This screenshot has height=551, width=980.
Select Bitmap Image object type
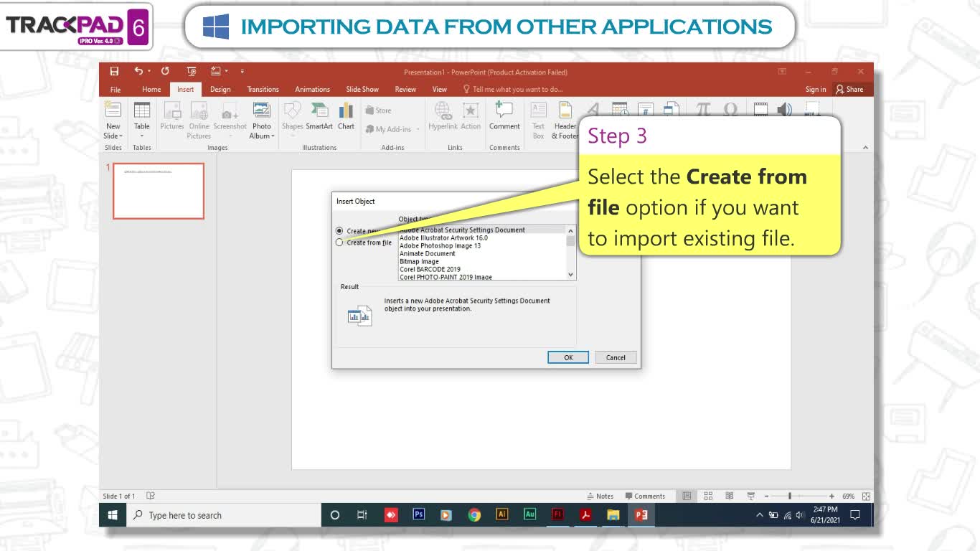point(419,262)
